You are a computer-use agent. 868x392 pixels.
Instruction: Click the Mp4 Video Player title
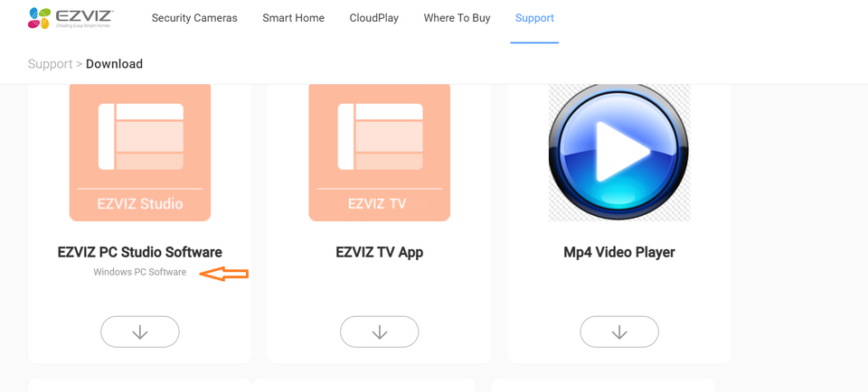(618, 252)
